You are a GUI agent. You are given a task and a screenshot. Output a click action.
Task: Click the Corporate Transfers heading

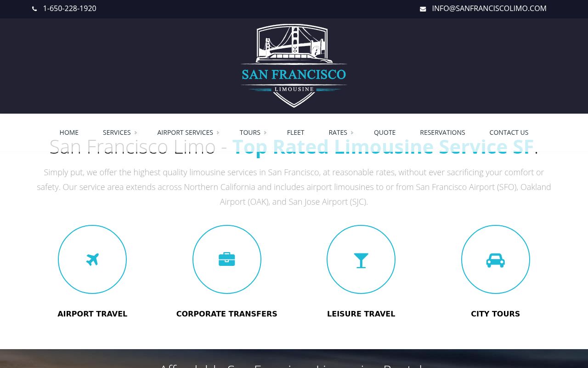[226, 314]
